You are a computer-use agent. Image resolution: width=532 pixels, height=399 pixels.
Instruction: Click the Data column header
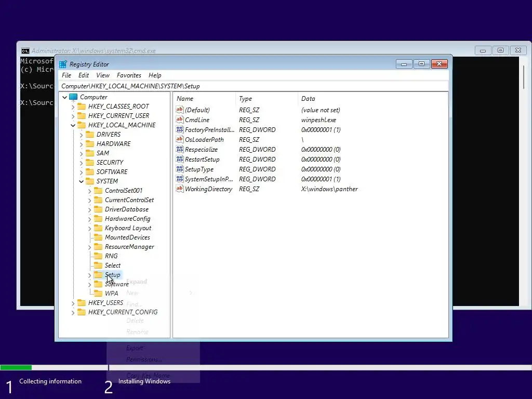point(373,99)
